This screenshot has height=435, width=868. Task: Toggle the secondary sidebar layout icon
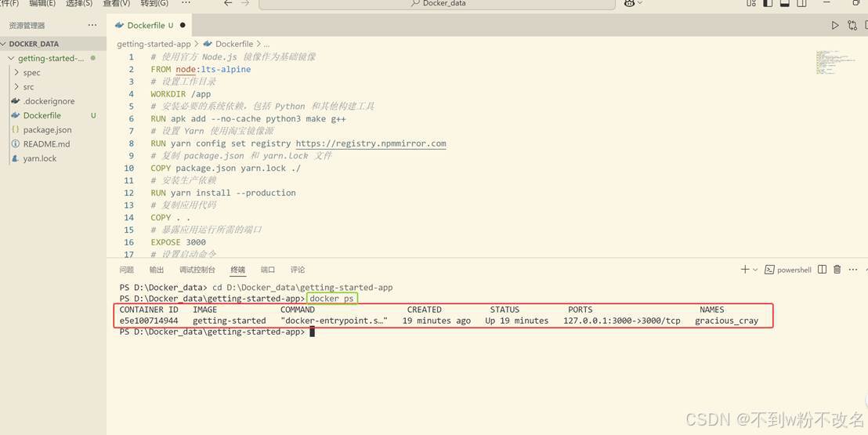[801, 3]
